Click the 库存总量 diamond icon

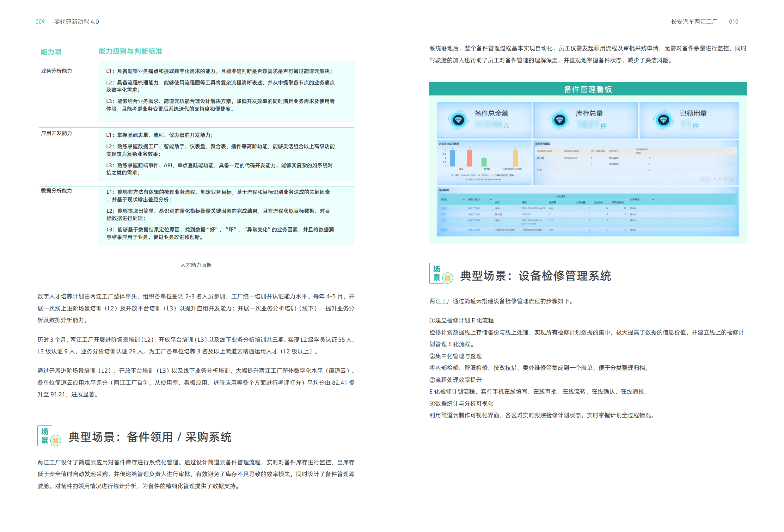(x=560, y=120)
